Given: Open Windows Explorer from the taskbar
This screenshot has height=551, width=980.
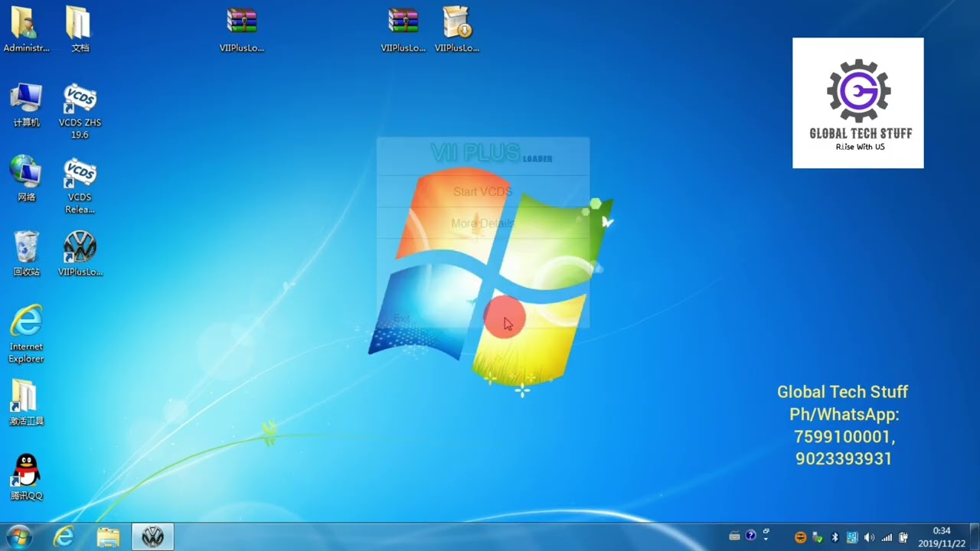Looking at the screenshot, I should pyautogui.click(x=108, y=537).
